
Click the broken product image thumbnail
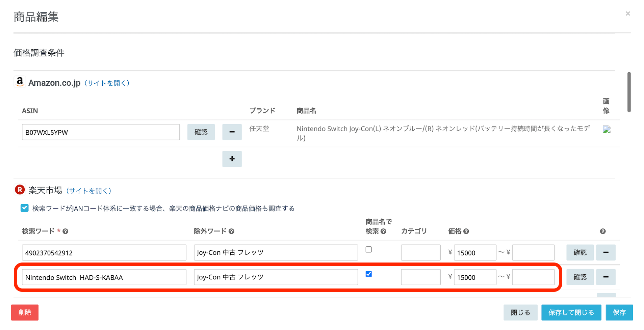(607, 130)
